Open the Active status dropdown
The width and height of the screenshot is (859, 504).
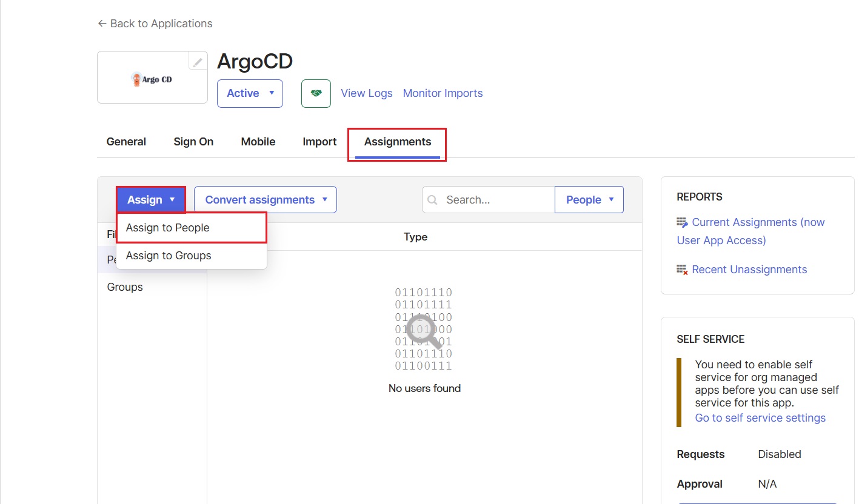250,93
